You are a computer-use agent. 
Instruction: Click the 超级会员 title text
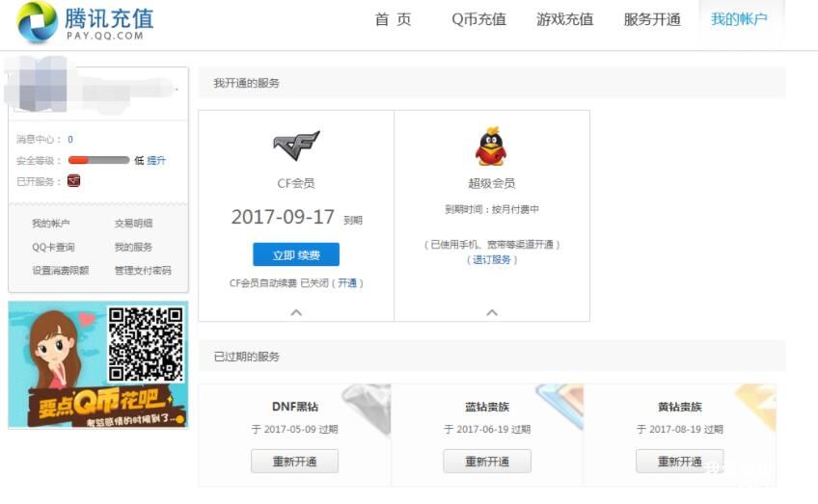[492, 183]
